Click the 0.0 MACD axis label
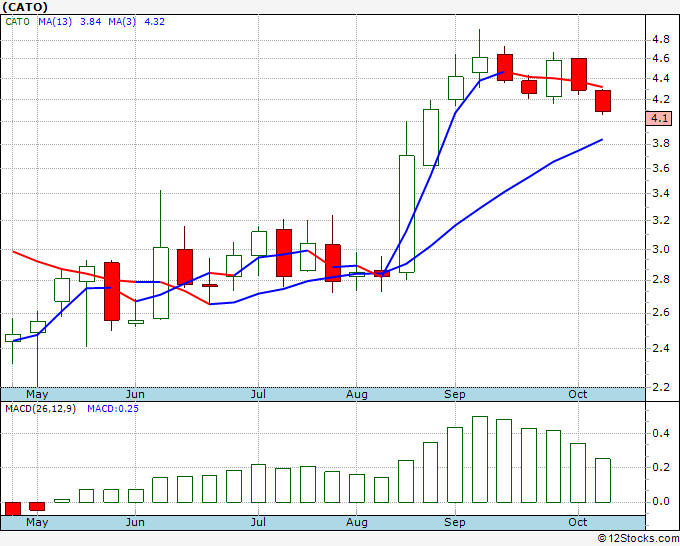The height and width of the screenshot is (546, 680). (x=661, y=501)
